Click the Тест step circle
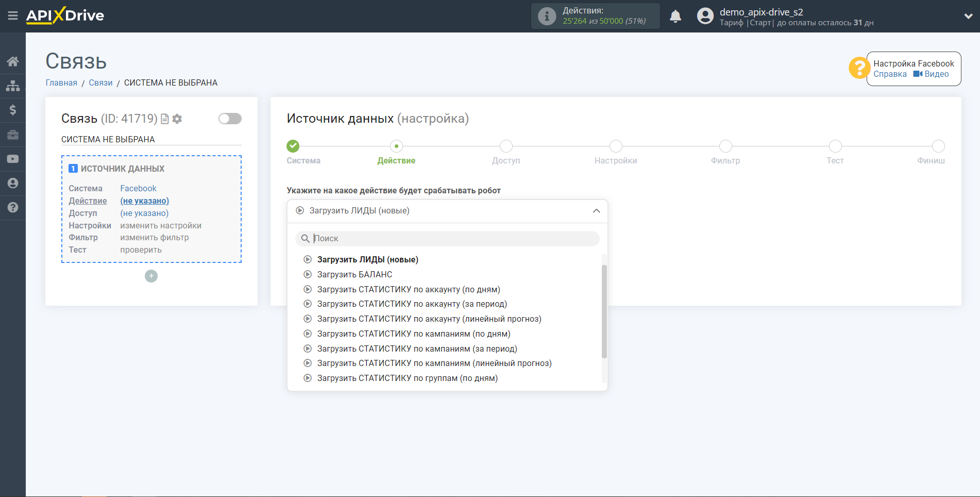 click(x=835, y=146)
